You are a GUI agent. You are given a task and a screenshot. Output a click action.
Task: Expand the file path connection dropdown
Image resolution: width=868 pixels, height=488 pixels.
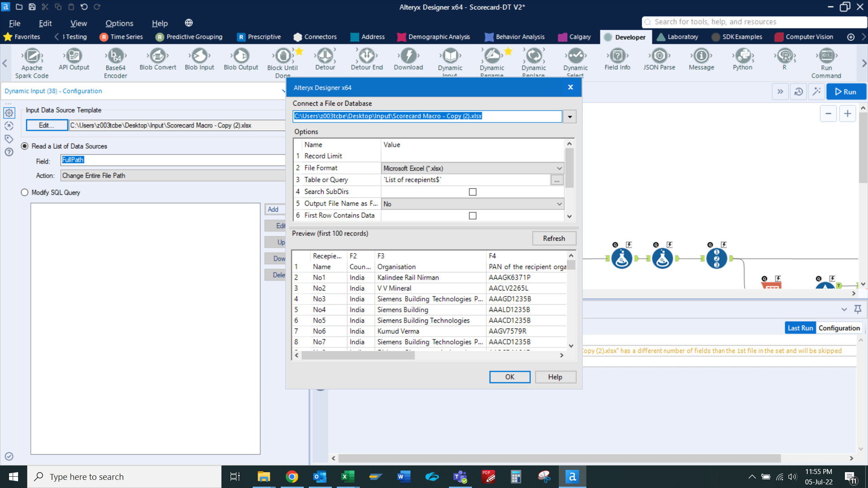pyautogui.click(x=570, y=117)
